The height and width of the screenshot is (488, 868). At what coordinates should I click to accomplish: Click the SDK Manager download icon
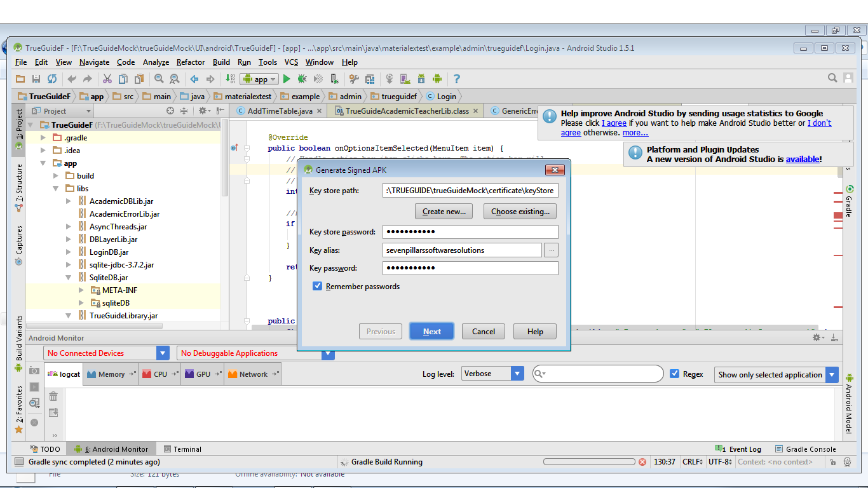coord(421,79)
